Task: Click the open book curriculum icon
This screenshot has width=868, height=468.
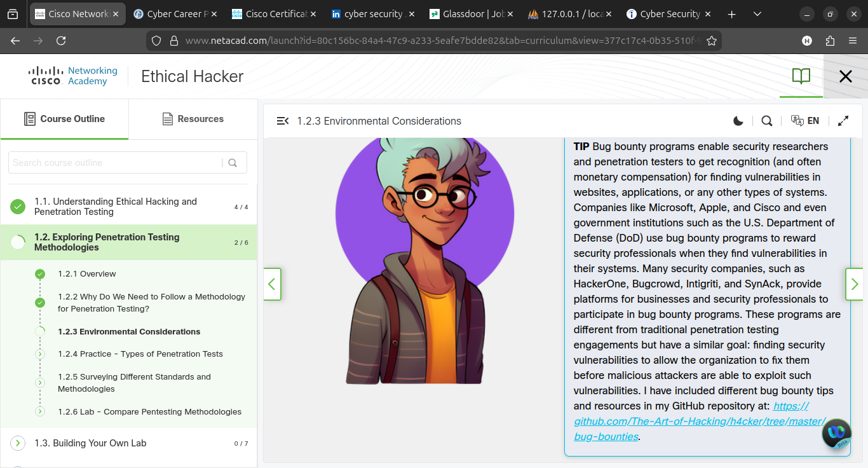Action: point(801,76)
